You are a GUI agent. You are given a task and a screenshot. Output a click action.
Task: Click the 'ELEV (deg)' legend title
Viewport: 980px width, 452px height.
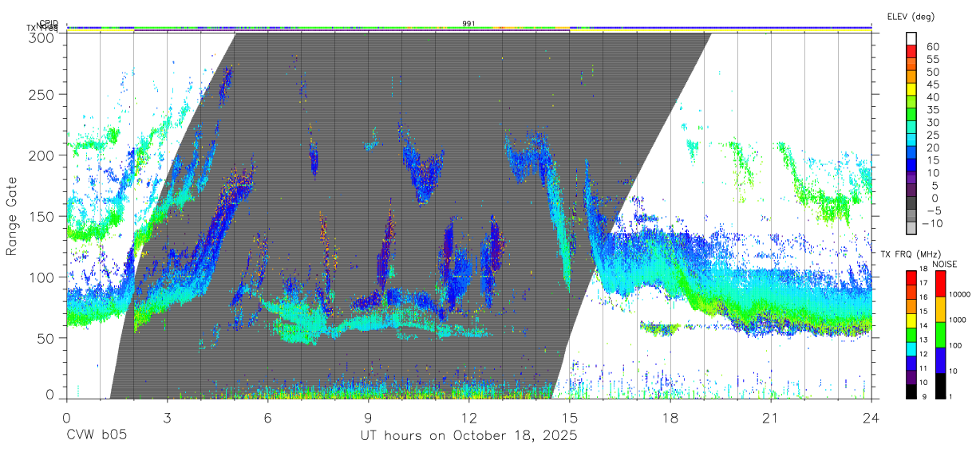(911, 16)
